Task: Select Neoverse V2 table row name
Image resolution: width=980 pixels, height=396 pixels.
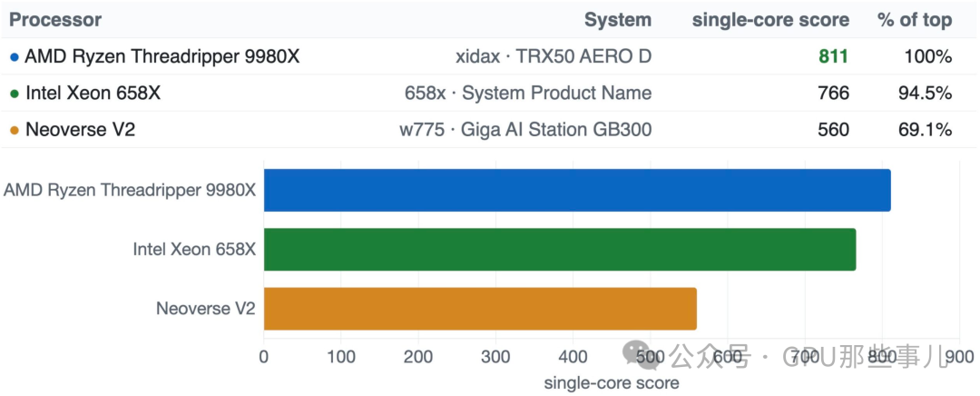Action: tap(80, 130)
